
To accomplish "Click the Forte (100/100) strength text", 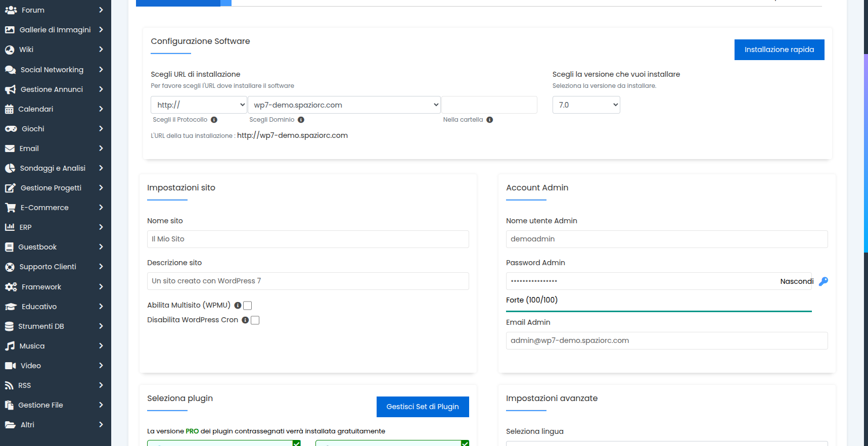I will point(532,300).
